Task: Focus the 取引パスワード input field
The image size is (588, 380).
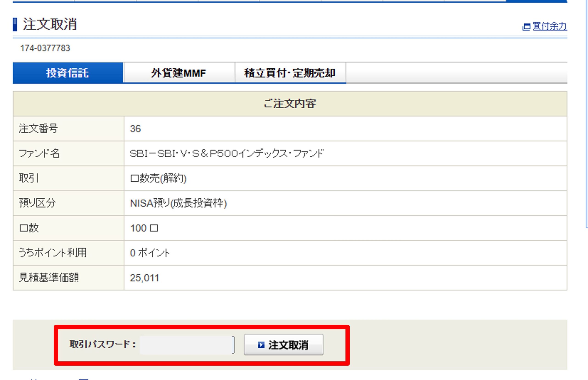Action: pos(187,345)
